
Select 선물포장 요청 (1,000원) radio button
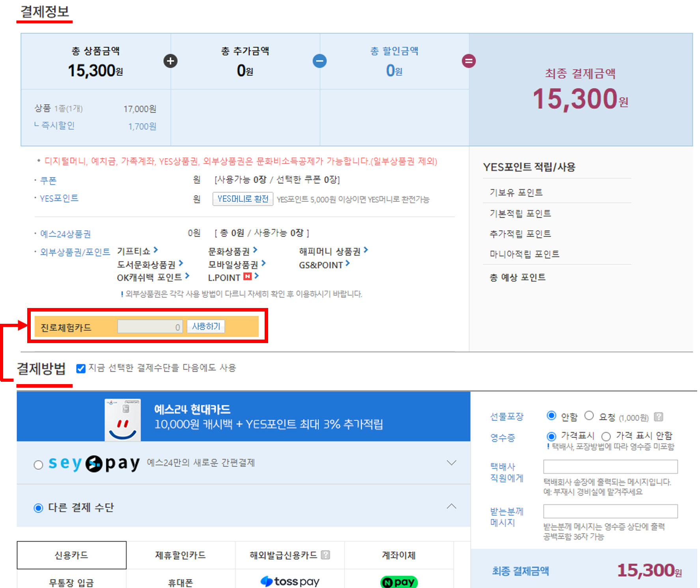[589, 416]
